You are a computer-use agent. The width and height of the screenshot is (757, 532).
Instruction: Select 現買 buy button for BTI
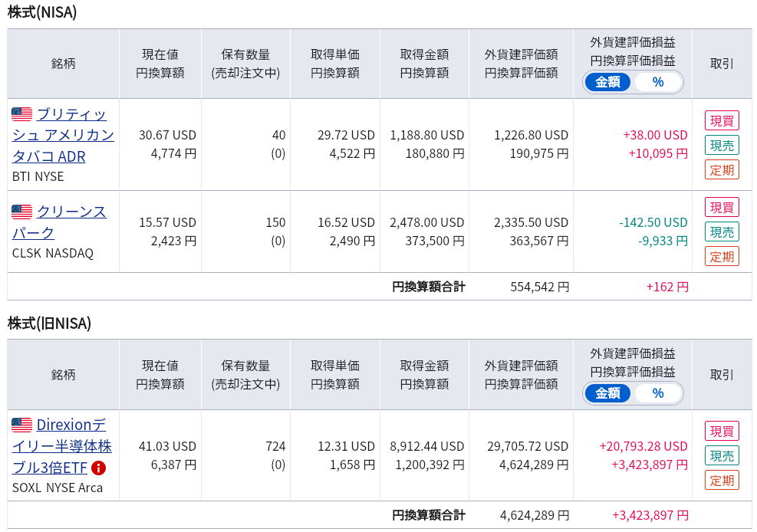click(722, 120)
